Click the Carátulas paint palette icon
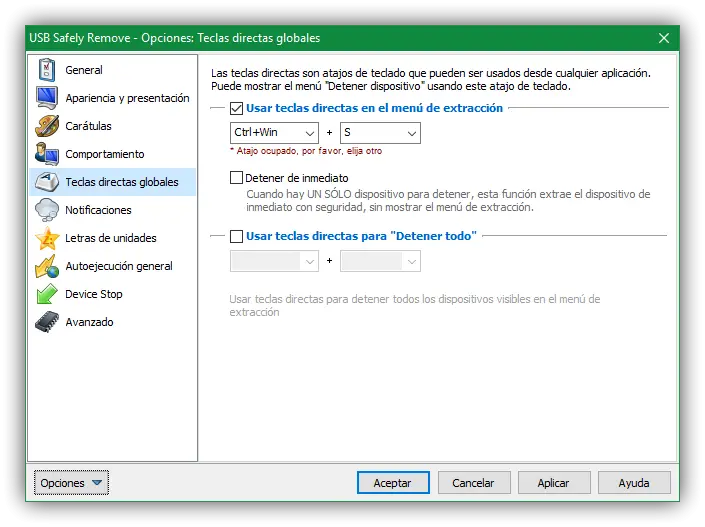 [47, 126]
